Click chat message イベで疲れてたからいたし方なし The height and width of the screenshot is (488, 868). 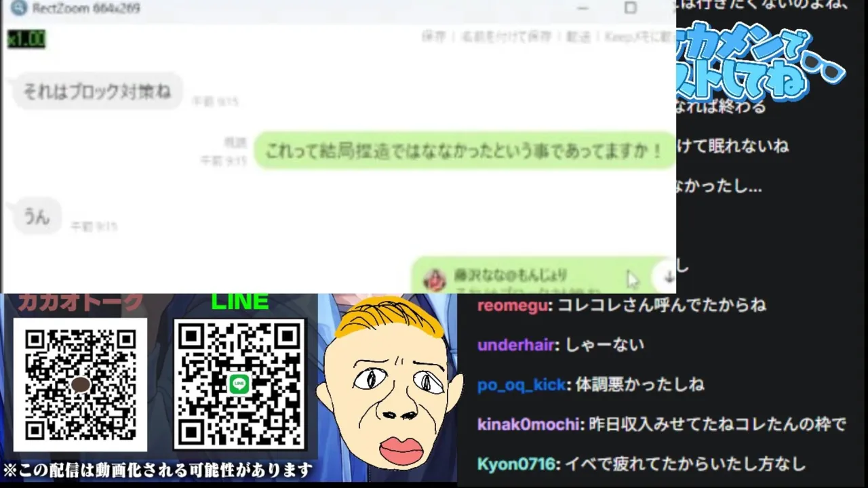click(x=686, y=464)
